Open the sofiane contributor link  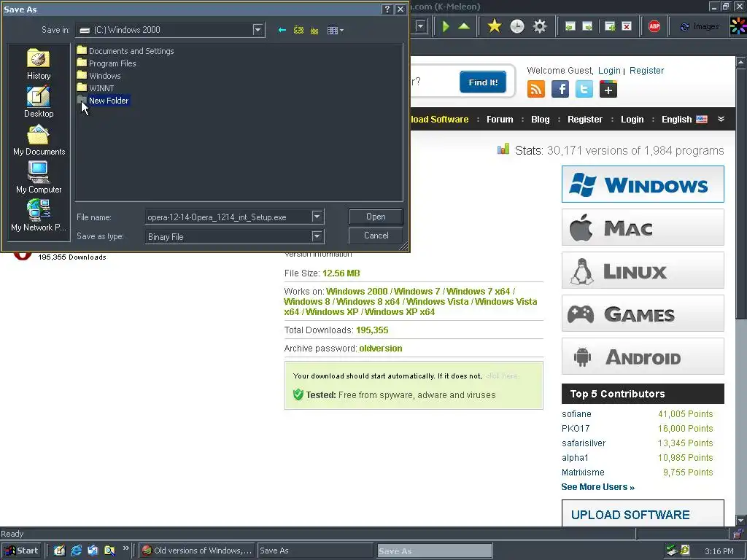click(576, 414)
